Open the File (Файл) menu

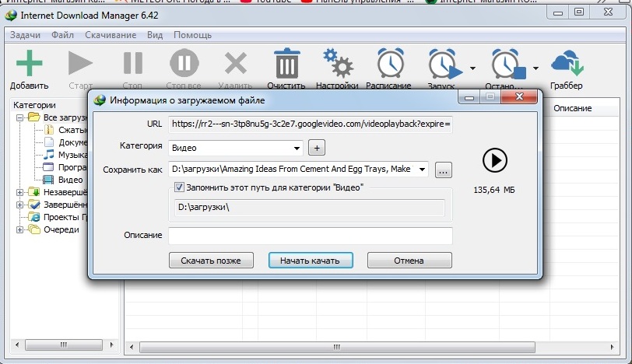62,35
